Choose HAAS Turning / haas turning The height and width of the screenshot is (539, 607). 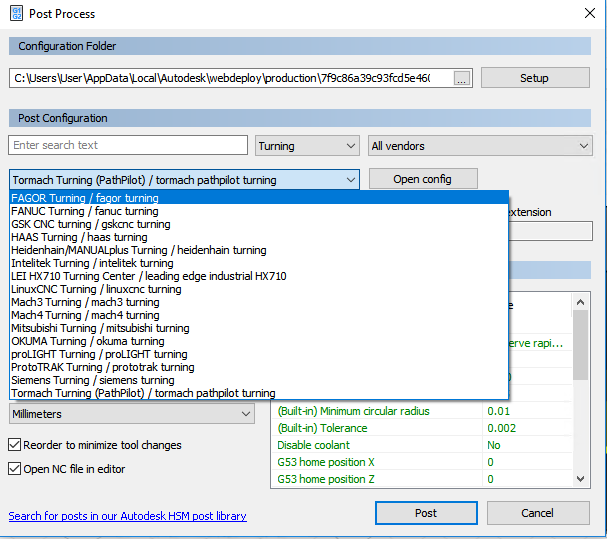[x=259, y=237]
